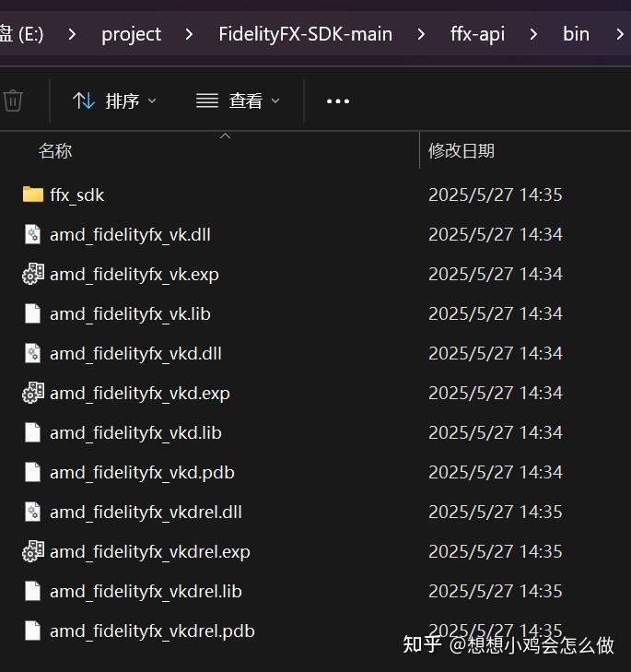Select file name amd_fidelityfx_vkdrel.lib
Viewport: 631px width, 672px height.
(x=146, y=592)
